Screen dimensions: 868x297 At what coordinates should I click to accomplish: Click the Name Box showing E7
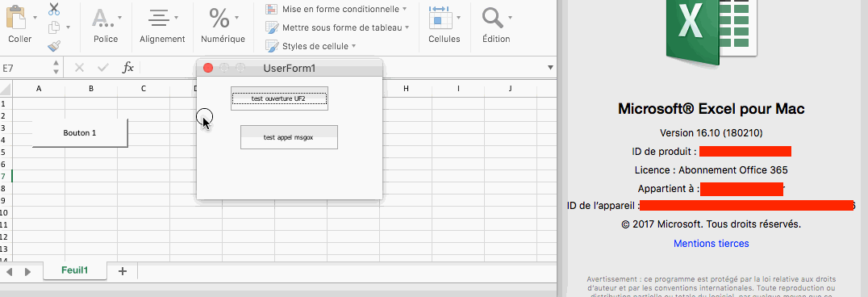pos(26,68)
